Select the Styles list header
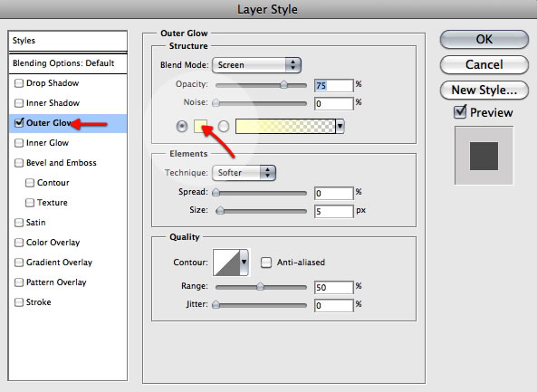 [68, 41]
